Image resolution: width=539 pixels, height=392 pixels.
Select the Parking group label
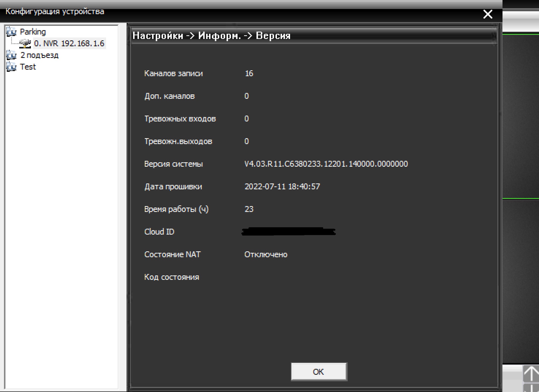click(x=33, y=32)
